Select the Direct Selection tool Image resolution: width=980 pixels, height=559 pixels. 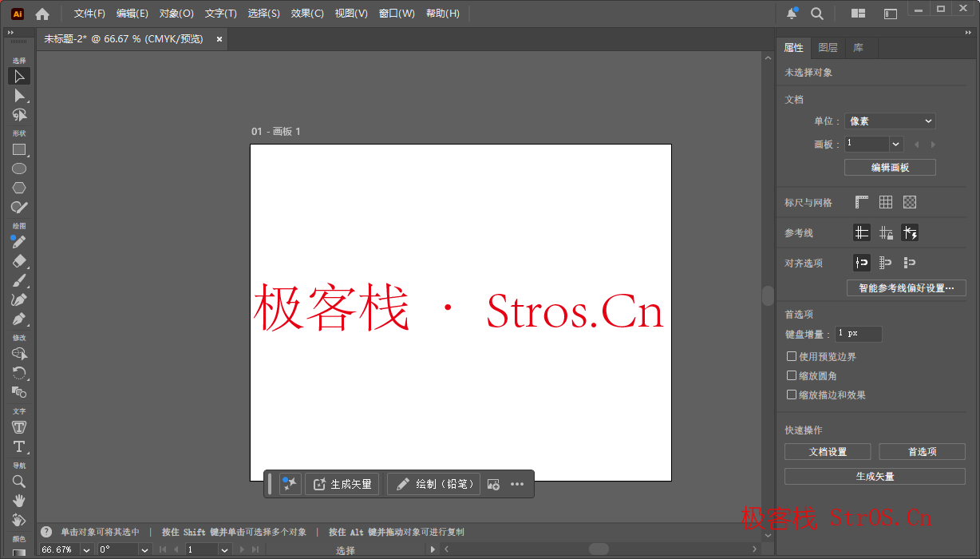(19, 95)
